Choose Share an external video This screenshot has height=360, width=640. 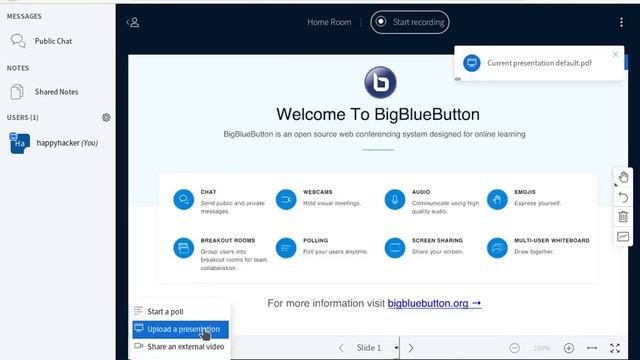point(180,347)
